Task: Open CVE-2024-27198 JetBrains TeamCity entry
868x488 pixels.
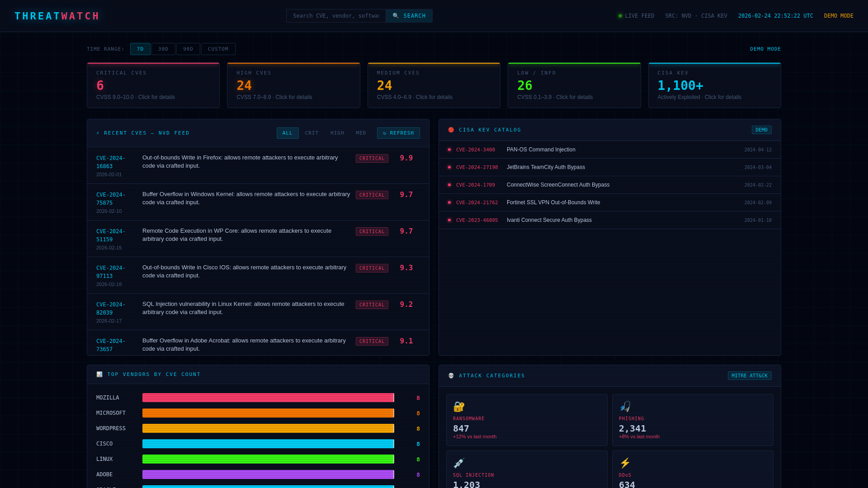Action: pos(610,167)
